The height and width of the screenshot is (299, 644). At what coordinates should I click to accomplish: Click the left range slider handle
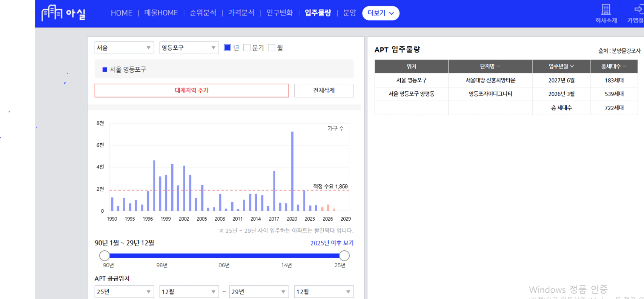click(x=105, y=256)
